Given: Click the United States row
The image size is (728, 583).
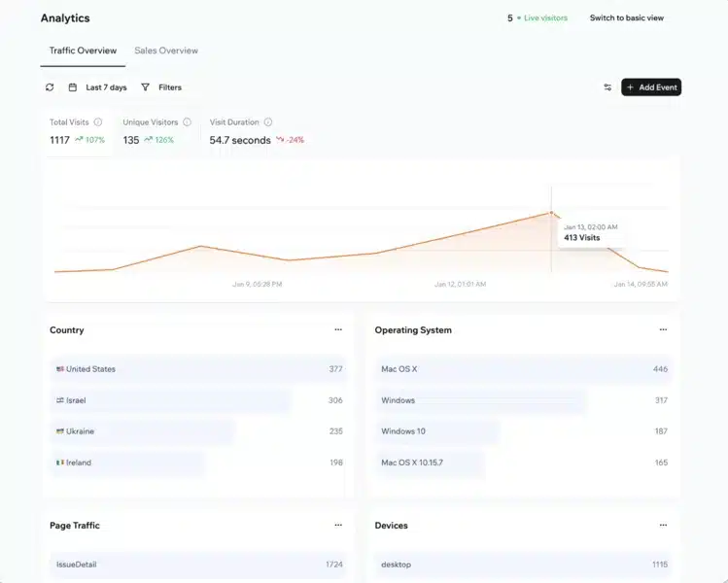Looking at the screenshot, I should coord(198,369).
